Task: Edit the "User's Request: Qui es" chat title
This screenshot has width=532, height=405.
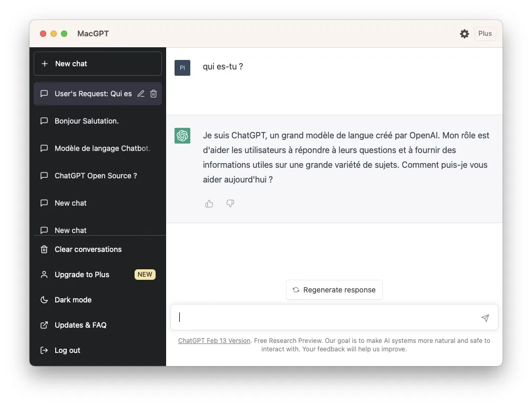Action: 141,94
